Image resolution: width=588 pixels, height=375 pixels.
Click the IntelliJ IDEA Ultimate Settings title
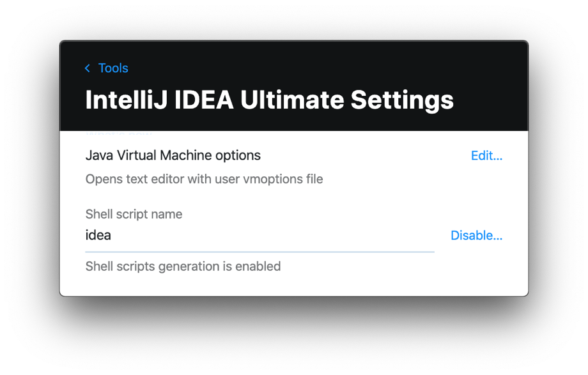pos(269,100)
